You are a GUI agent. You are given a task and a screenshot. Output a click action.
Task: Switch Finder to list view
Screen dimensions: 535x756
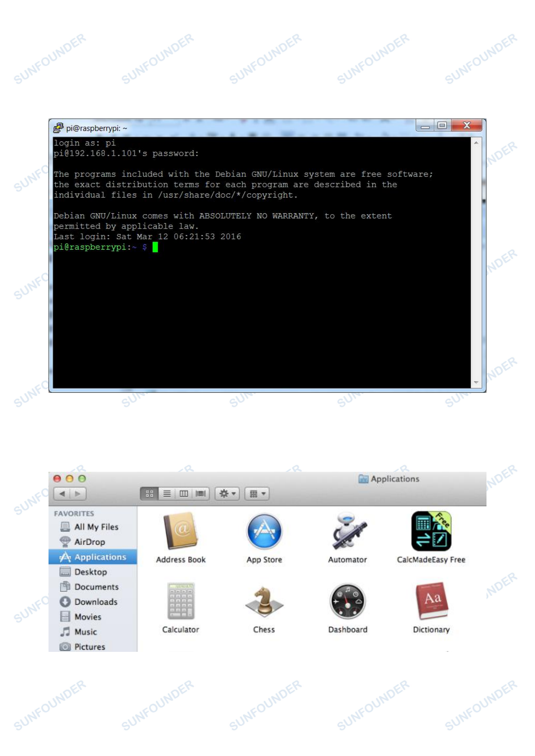167,494
